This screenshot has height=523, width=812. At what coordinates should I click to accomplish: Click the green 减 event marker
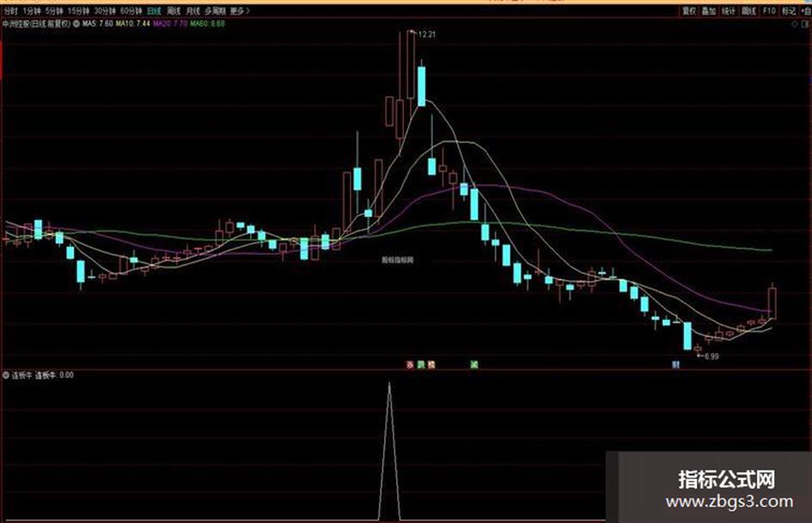pyautogui.click(x=473, y=364)
